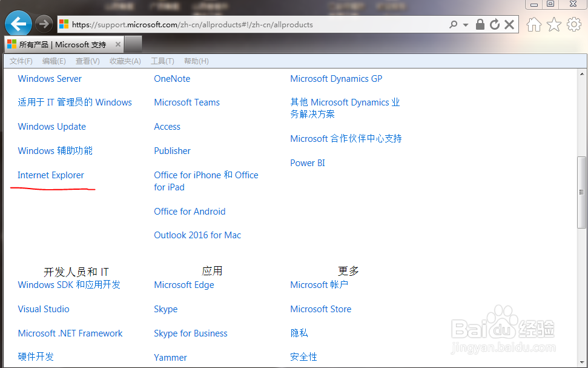Screen dimensions: 588x368
Task: Open the Skype for Business link
Action: click(191, 333)
